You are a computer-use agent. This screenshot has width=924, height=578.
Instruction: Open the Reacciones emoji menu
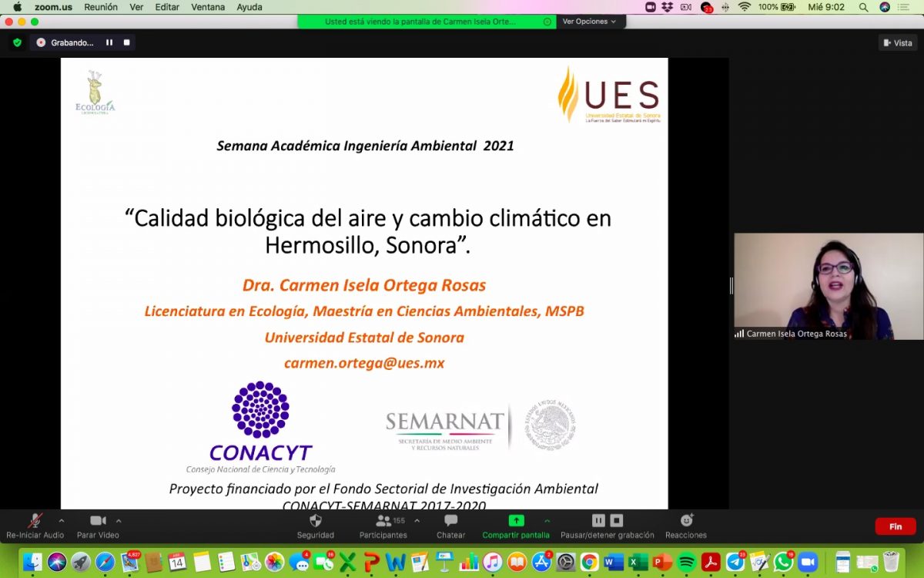point(686,521)
